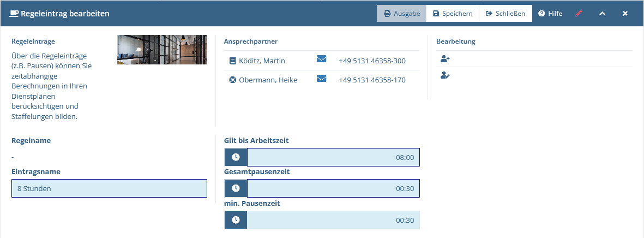644x238 pixels.
Task: Collapse the panel with the chevron up icon
Action: point(602,14)
